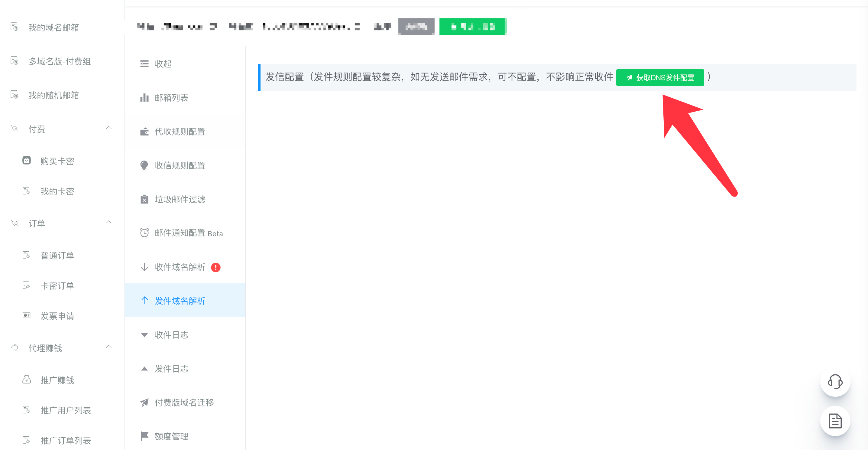Screen dimensions: 868x450
Task: Click the lightbulb icon for 收信规则配置
Action: (x=144, y=165)
